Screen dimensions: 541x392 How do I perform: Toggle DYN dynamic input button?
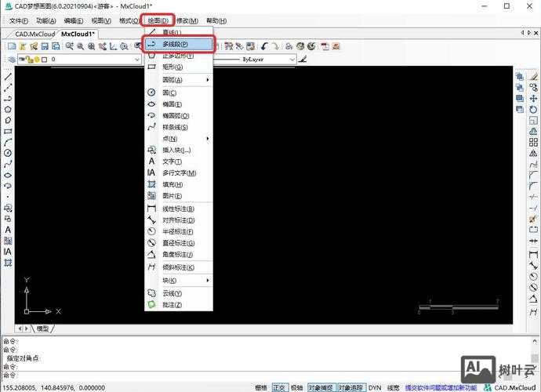point(375,387)
